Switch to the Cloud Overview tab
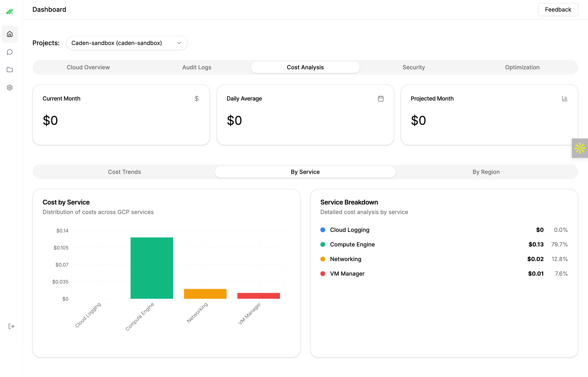 [x=88, y=67]
